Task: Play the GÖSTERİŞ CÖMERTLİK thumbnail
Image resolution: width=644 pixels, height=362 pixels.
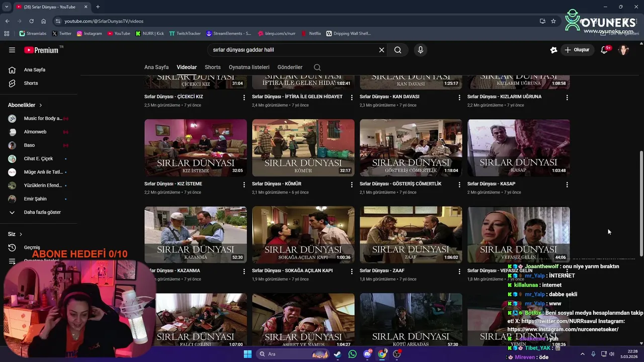Action: coord(411,148)
